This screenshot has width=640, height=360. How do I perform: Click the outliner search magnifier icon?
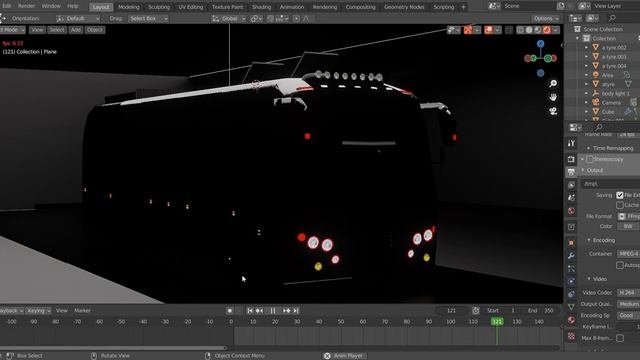612,18
